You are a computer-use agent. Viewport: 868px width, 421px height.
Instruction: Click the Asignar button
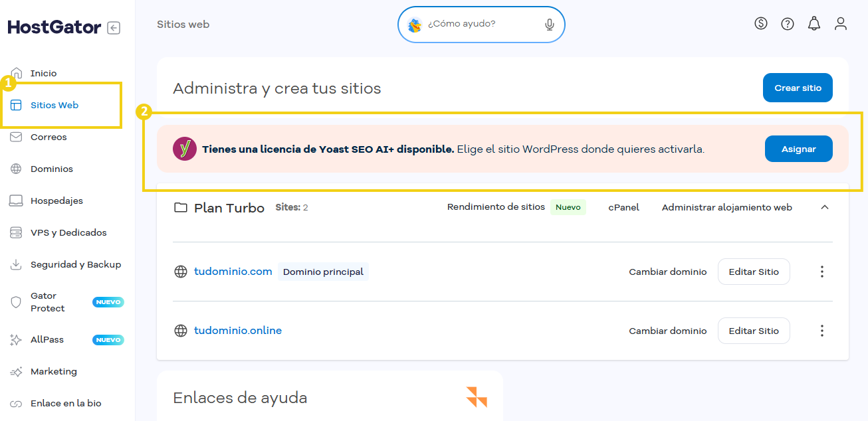(x=799, y=149)
